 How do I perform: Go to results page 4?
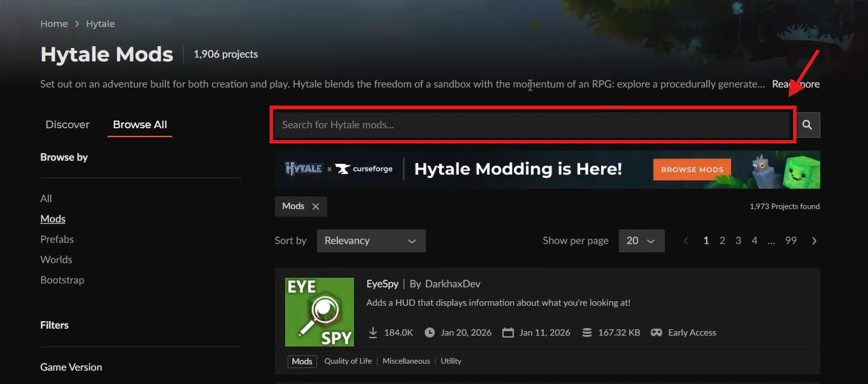tap(754, 241)
